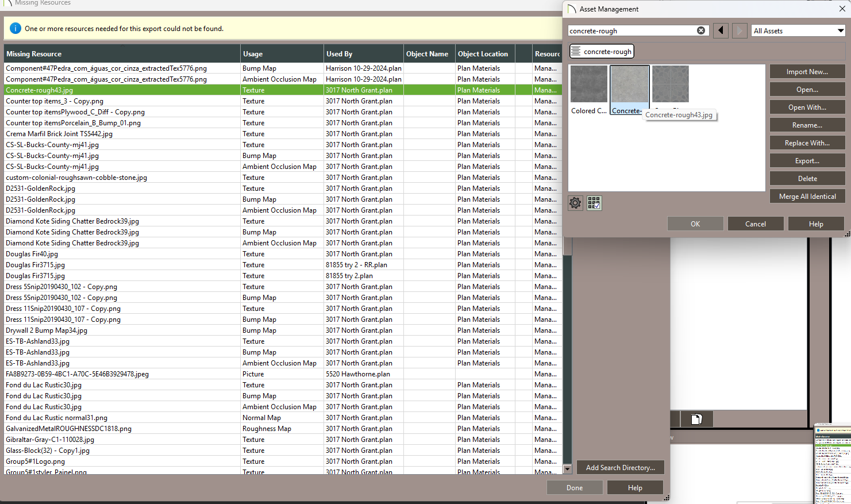Screen dimensions: 851x504
Task: Click scrollbar down arrow in resource list
Action: [x=567, y=469]
